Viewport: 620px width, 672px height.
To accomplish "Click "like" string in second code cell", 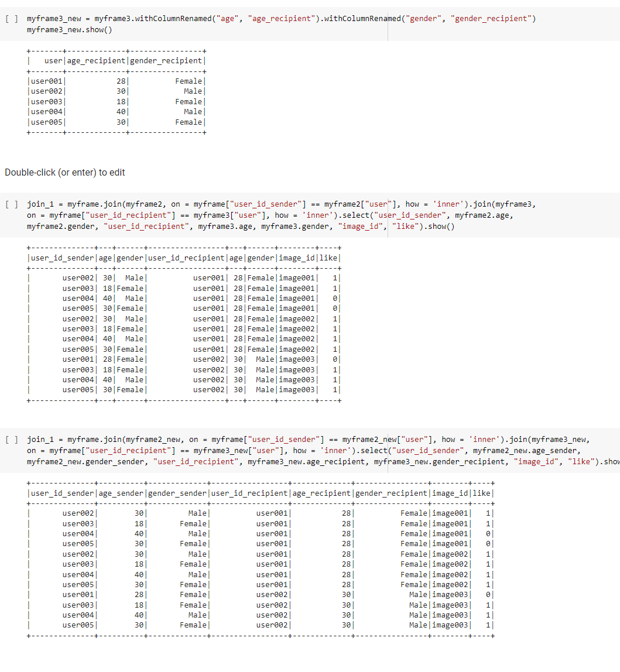I will (405, 227).
